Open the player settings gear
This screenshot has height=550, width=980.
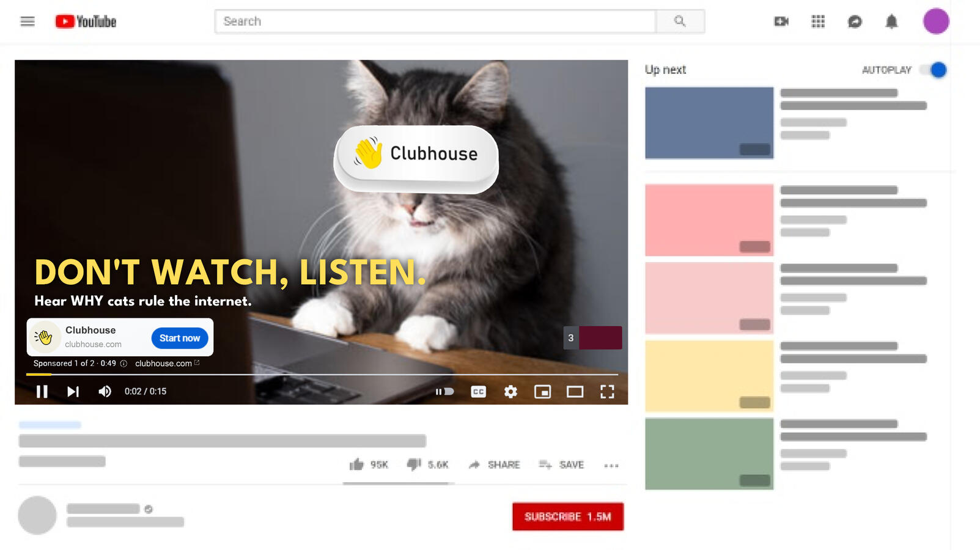[x=510, y=392]
